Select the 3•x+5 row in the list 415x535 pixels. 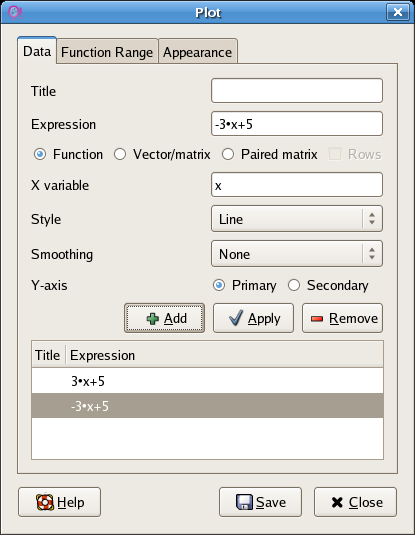[x=208, y=381]
